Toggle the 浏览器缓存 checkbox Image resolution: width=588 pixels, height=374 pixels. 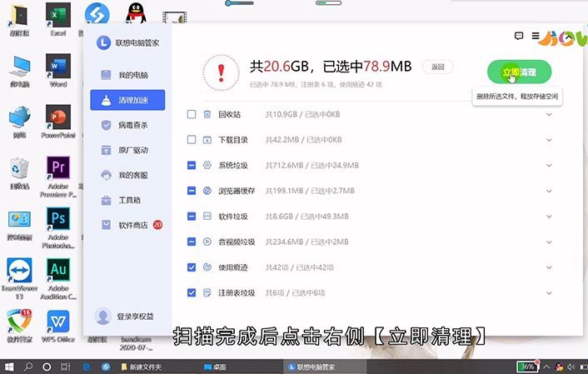pyautogui.click(x=192, y=191)
